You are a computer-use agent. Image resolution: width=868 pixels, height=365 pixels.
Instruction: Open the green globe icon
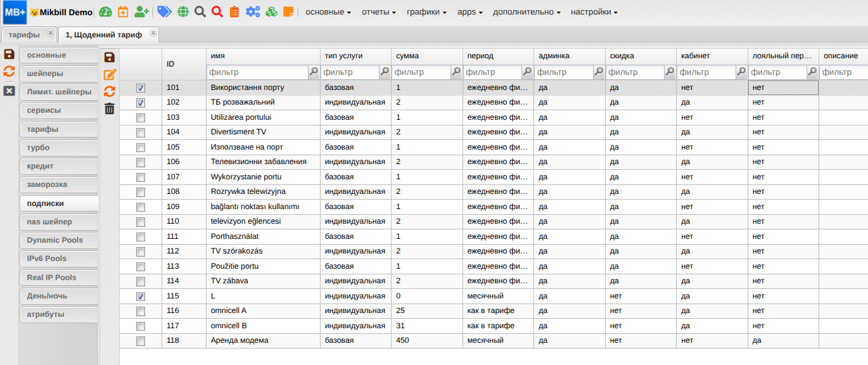click(x=183, y=12)
